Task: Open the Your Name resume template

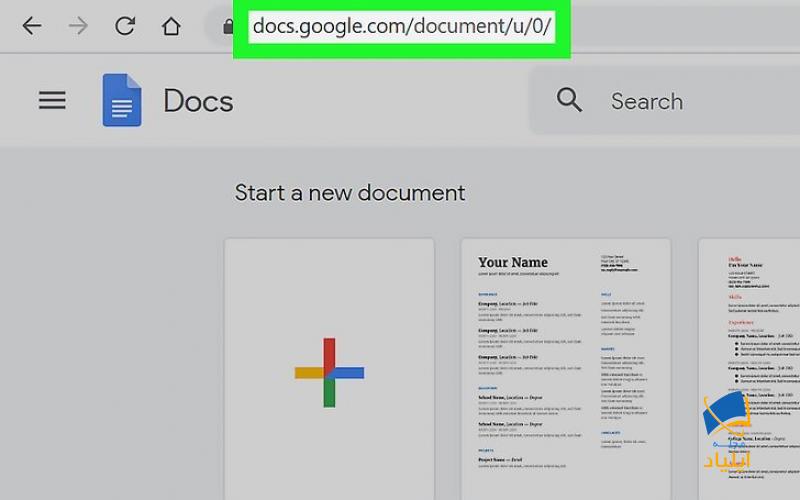Action: (565, 369)
